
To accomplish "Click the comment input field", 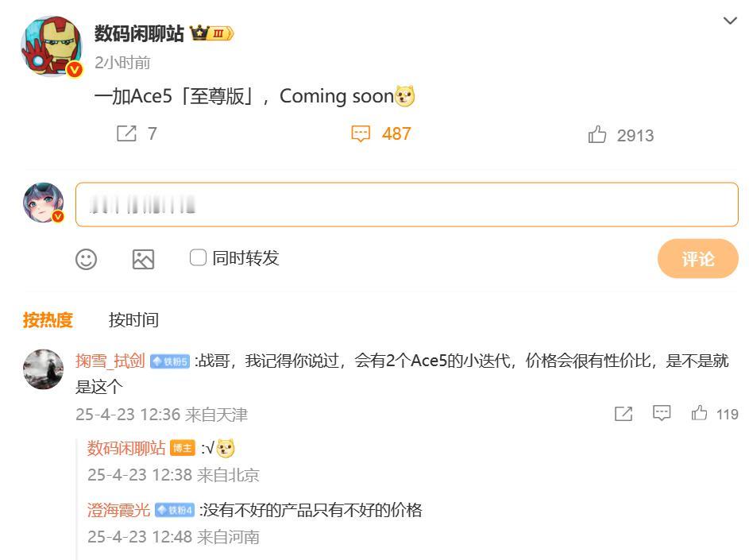I will pyautogui.click(x=407, y=204).
